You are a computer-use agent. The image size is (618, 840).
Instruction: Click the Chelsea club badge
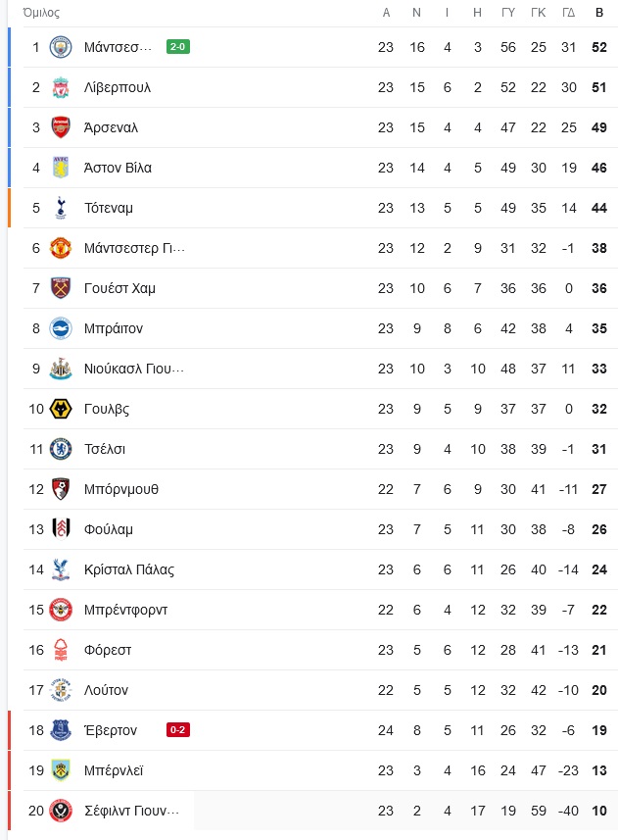click(x=61, y=449)
